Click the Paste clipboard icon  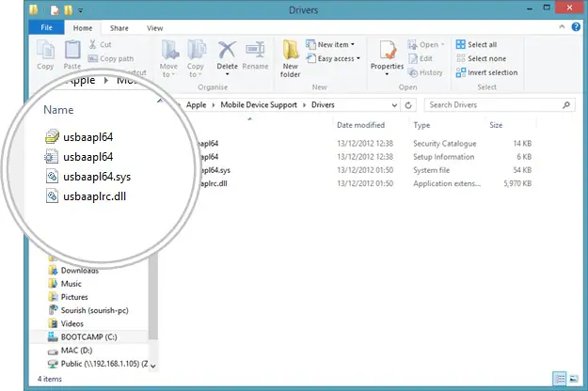coord(72,50)
